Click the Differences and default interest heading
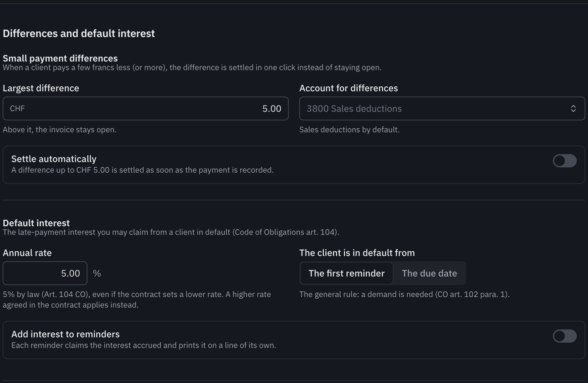The width and height of the screenshot is (588, 383). tap(79, 33)
